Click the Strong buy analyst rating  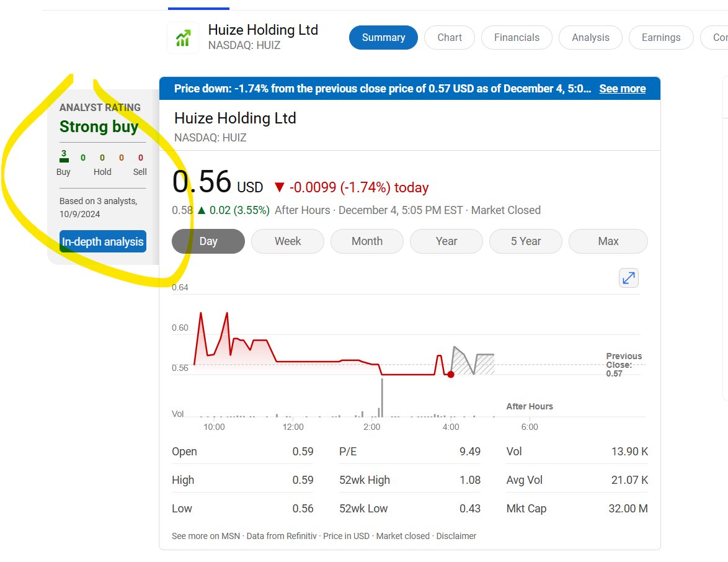point(99,127)
